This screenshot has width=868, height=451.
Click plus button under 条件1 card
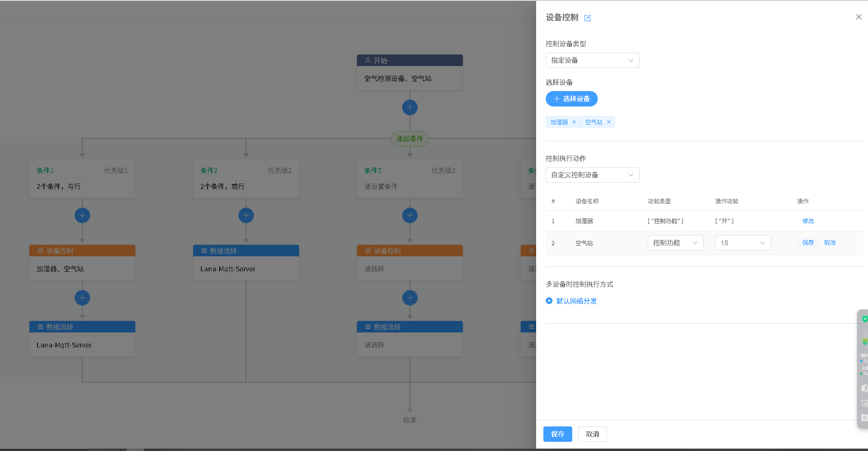(x=82, y=215)
